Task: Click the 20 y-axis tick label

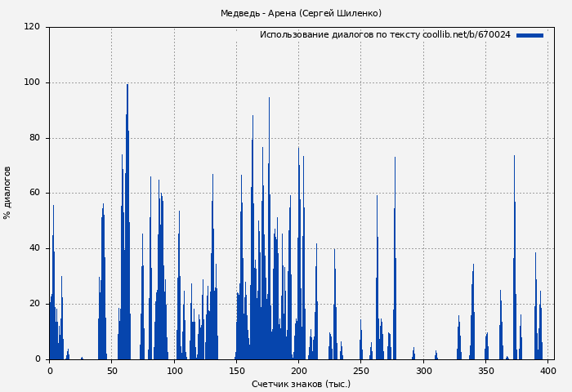Action: pos(34,304)
